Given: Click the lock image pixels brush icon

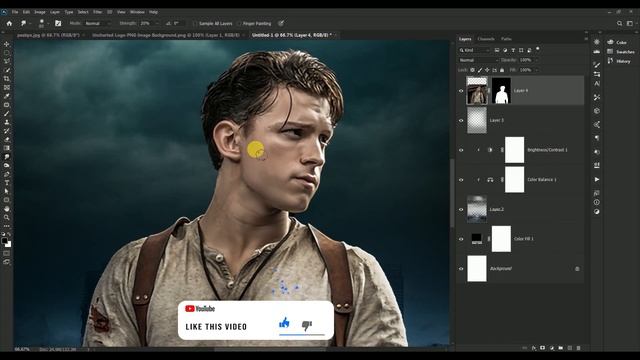Looking at the screenshot, I should [480, 70].
